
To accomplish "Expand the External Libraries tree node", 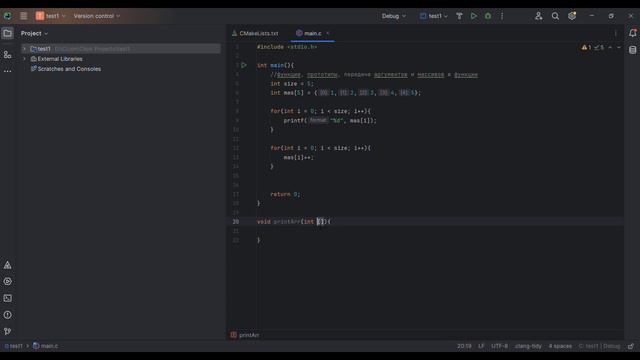I will tap(24, 59).
